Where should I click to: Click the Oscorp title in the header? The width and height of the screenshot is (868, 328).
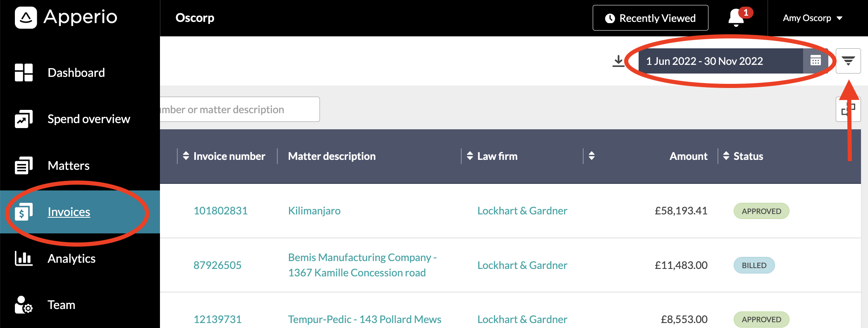tap(195, 18)
